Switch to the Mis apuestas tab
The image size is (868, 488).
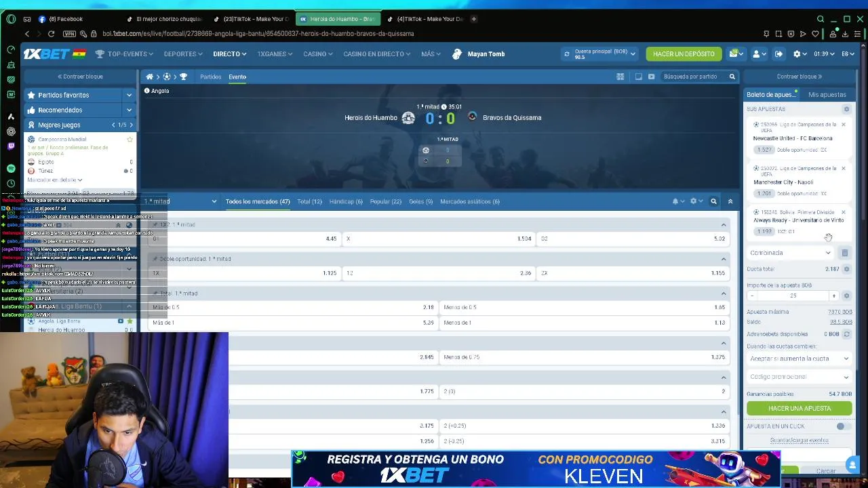(x=827, y=94)
